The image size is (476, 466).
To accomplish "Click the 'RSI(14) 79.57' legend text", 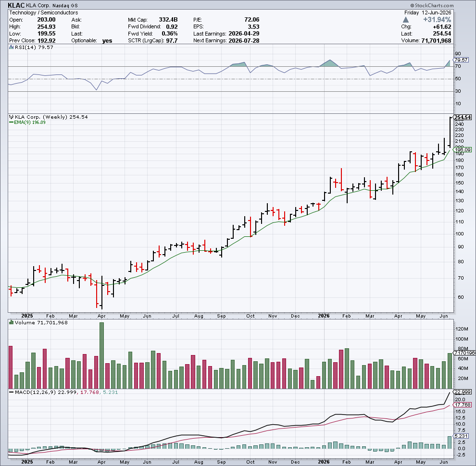I will pos(34,48).
